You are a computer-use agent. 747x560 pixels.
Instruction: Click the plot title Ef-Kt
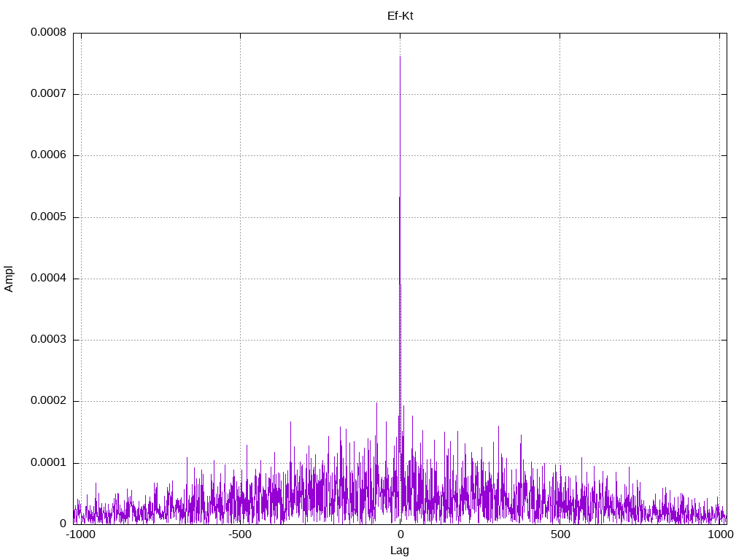click(x=400, y=16)
